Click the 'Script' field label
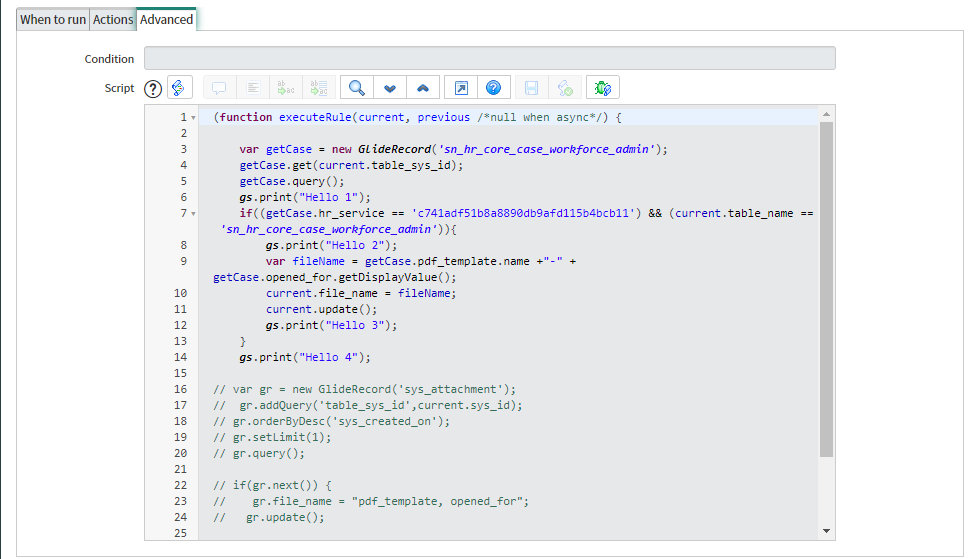This screenshot has width=970, height=559. click(x=119, y=88)
